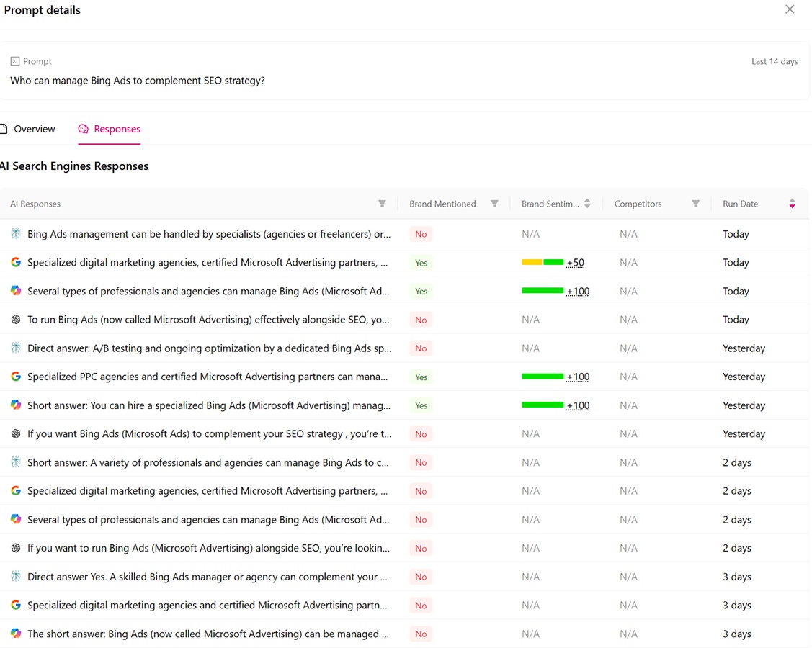Click Perplexity icon on 'A/B testing' response row
The width and height of the screenshot is (812, 648).
(16, 348)
